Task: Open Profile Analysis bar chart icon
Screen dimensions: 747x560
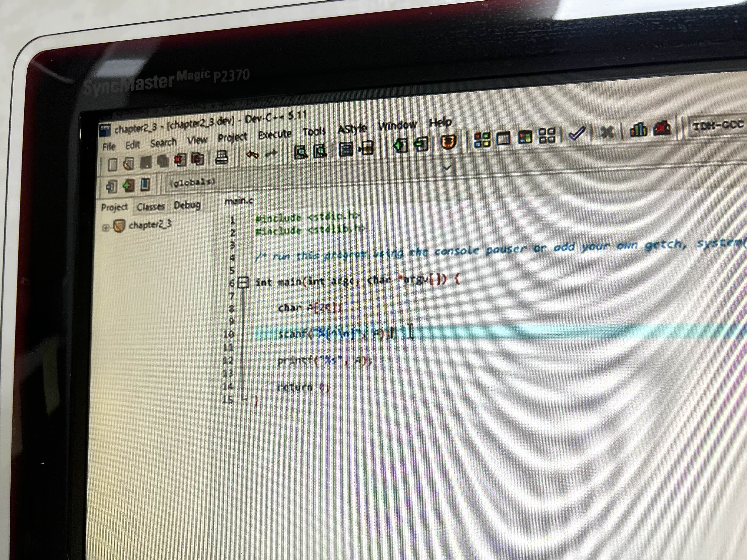Action: [638, 130]
